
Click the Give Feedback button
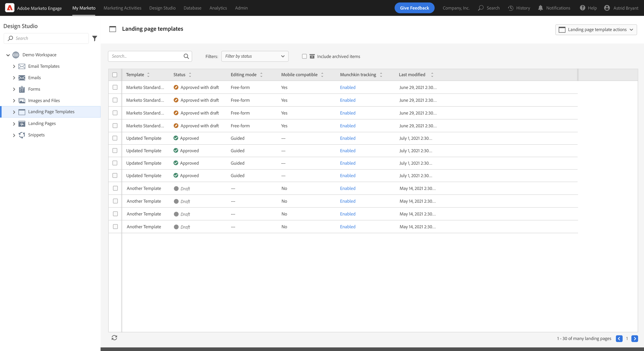point(414,8)
